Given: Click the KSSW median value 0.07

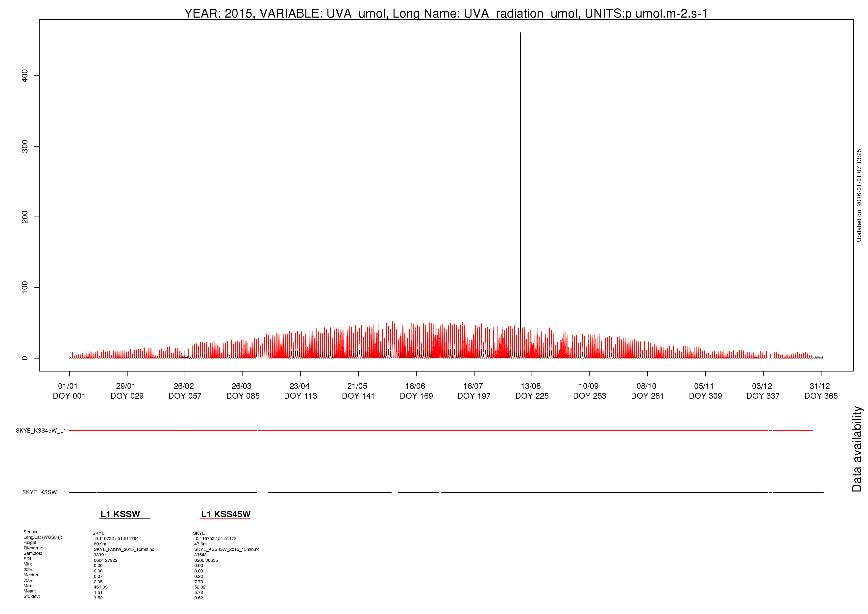Looking at the screenshot, I should click(x=98, y=577).
